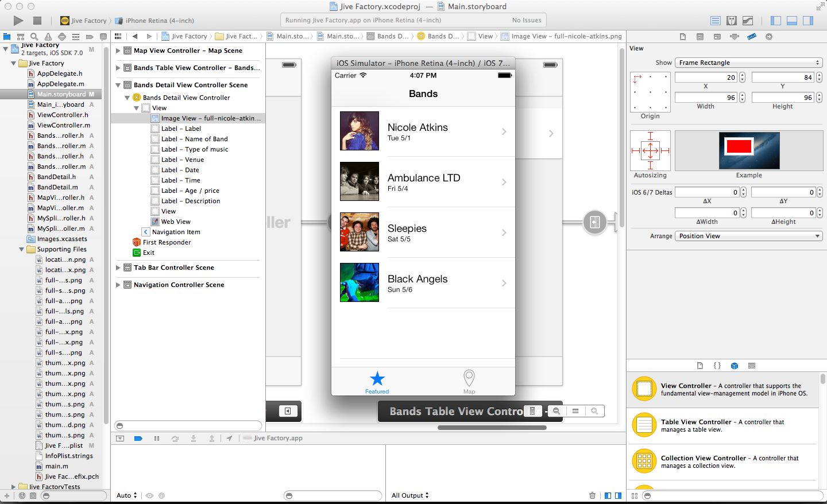Open the Issue navigator warning icon
The height and width of the screenshot is (504, 827).
click(48, 37)
